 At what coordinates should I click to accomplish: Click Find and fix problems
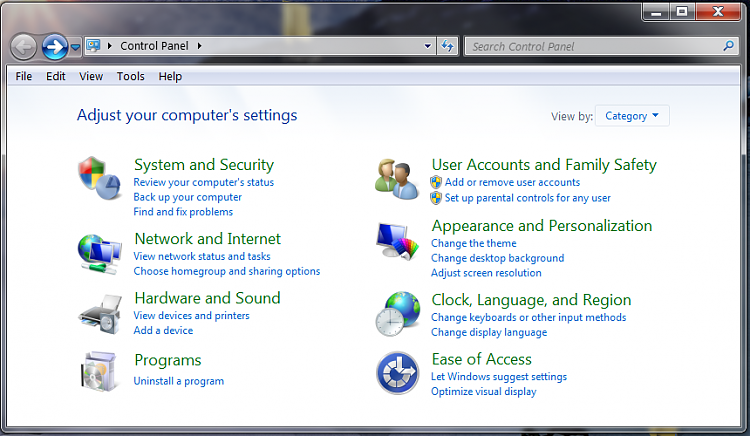point(183,212)
